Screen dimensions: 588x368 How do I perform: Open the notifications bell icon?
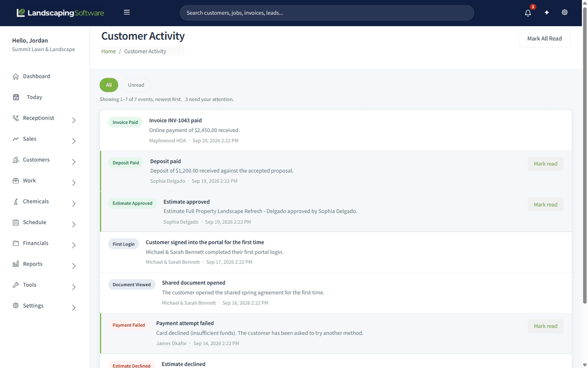click(528, 13)
